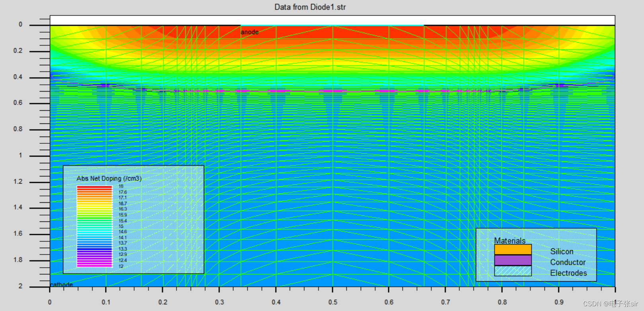This screenshot has height=311, width=644.
Task: Click the doping contour color scale bar
Action: tap(94, 226)
